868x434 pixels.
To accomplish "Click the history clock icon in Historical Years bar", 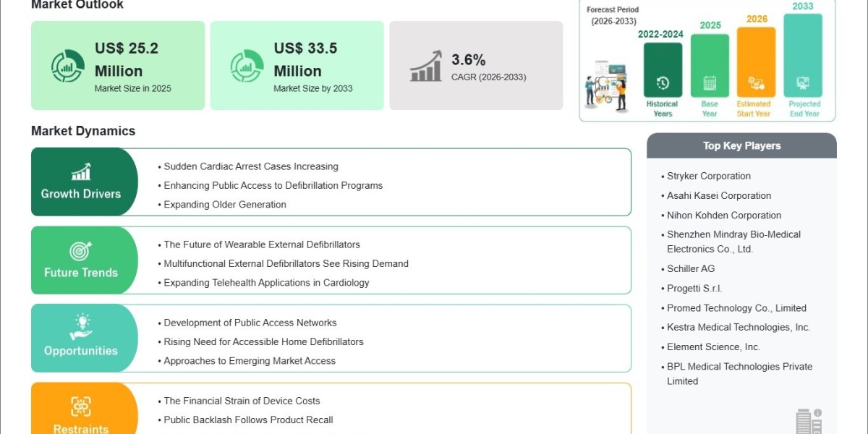I will pos(663,83).
